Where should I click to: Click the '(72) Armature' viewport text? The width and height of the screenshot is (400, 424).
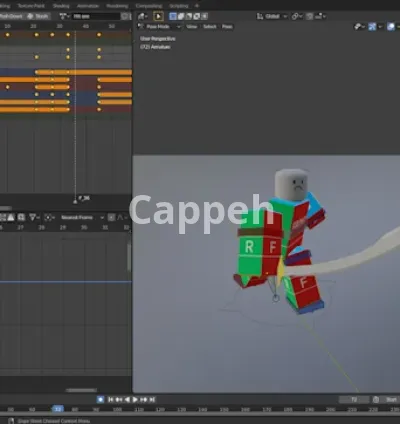(155, 47)
